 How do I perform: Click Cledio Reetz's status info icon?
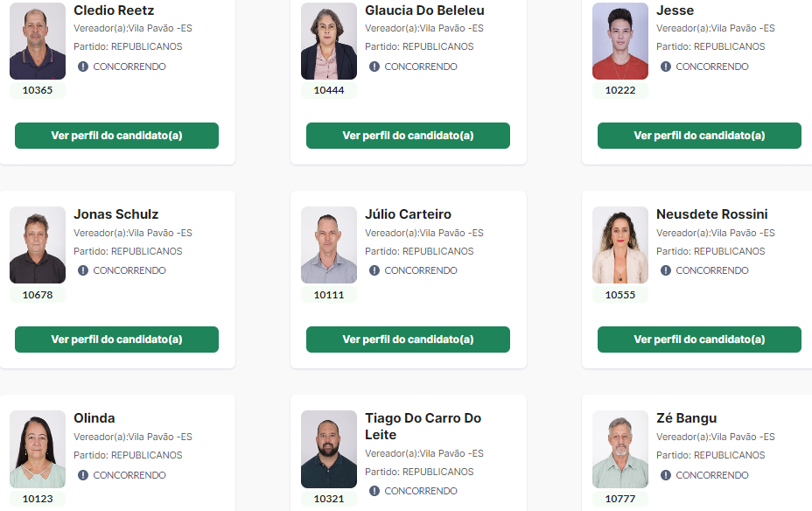point(83,66)
